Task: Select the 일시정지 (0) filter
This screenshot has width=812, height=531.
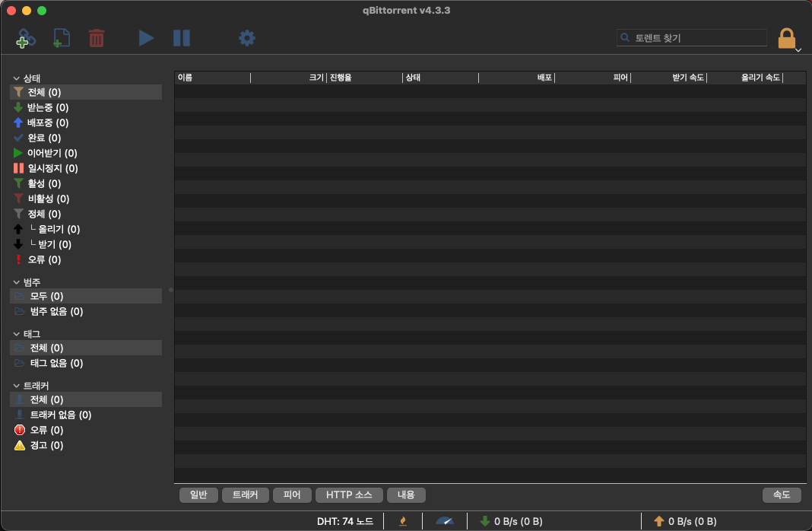Action: (86, 168)
